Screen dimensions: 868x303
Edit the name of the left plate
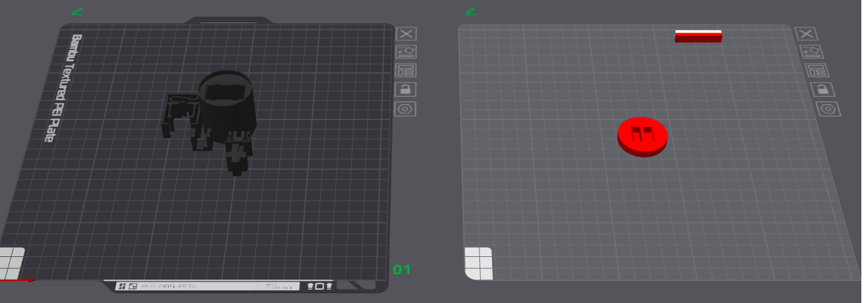[77, 11]
